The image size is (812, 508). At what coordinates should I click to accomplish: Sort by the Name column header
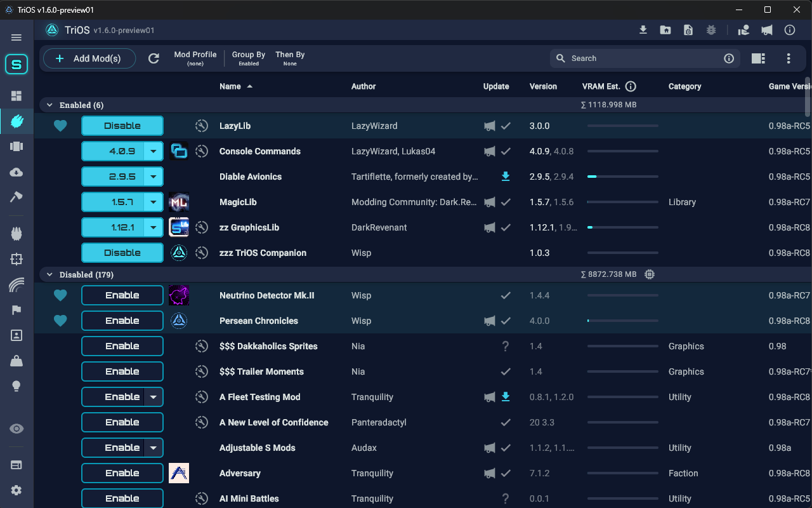point(230,86)
